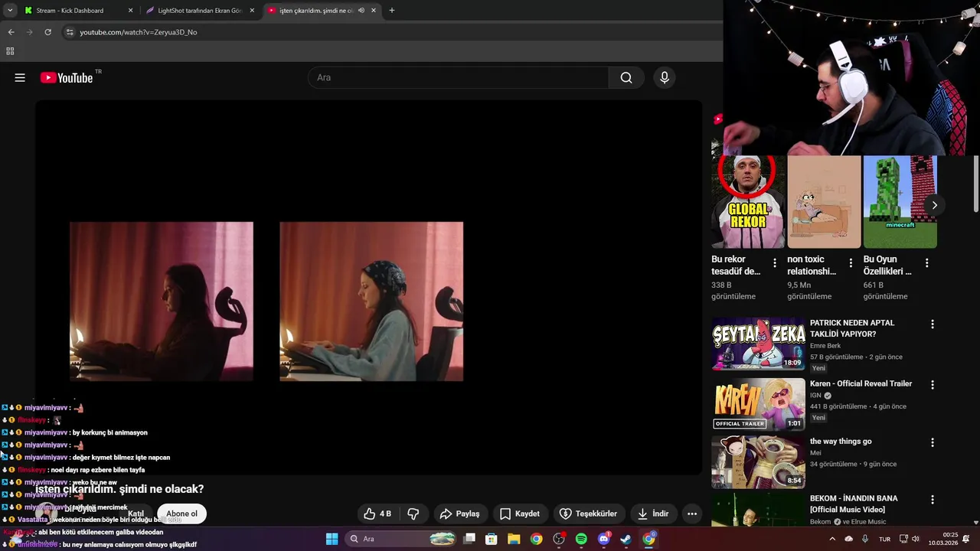Dislike the video with thumbs-down

pos(413,514)
